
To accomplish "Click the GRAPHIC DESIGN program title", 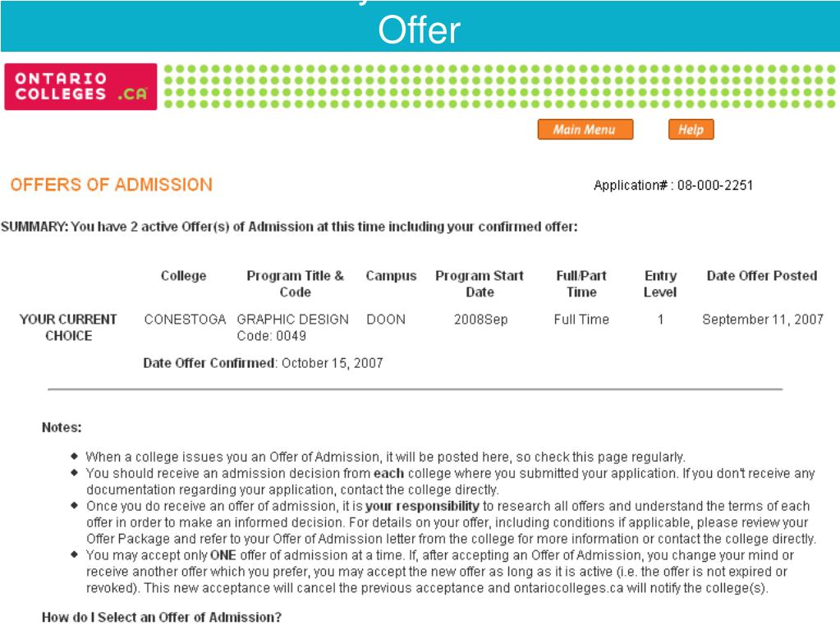I will 292,320.
